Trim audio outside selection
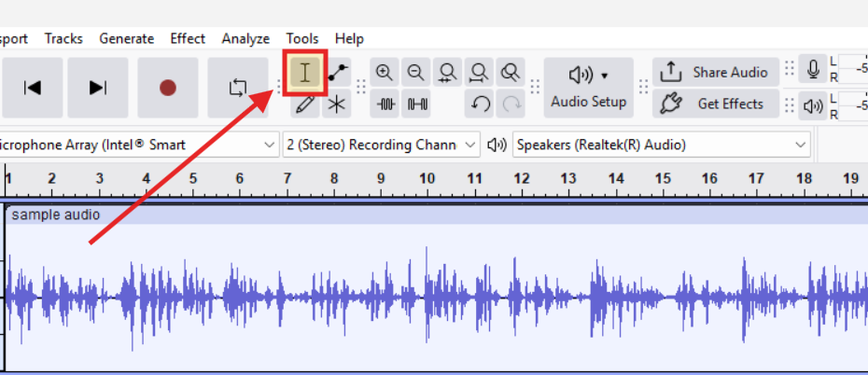This screenshot has height=375, width=868. 385,104
